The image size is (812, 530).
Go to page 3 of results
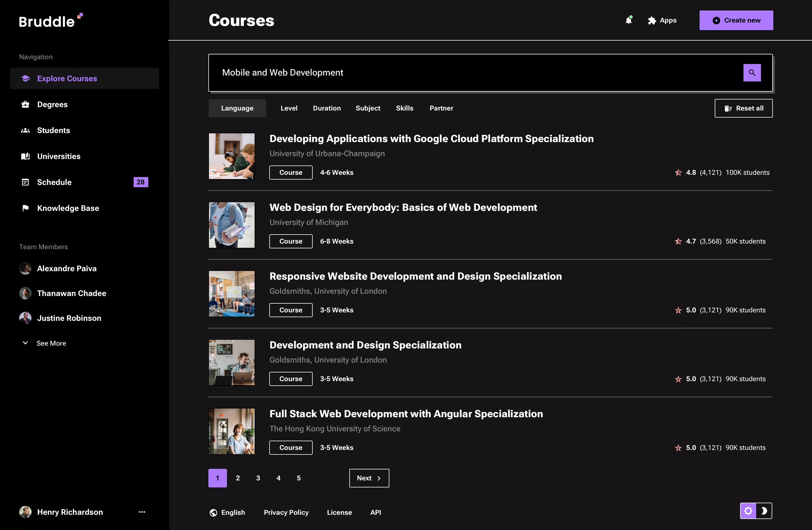[x=258, y=478]
